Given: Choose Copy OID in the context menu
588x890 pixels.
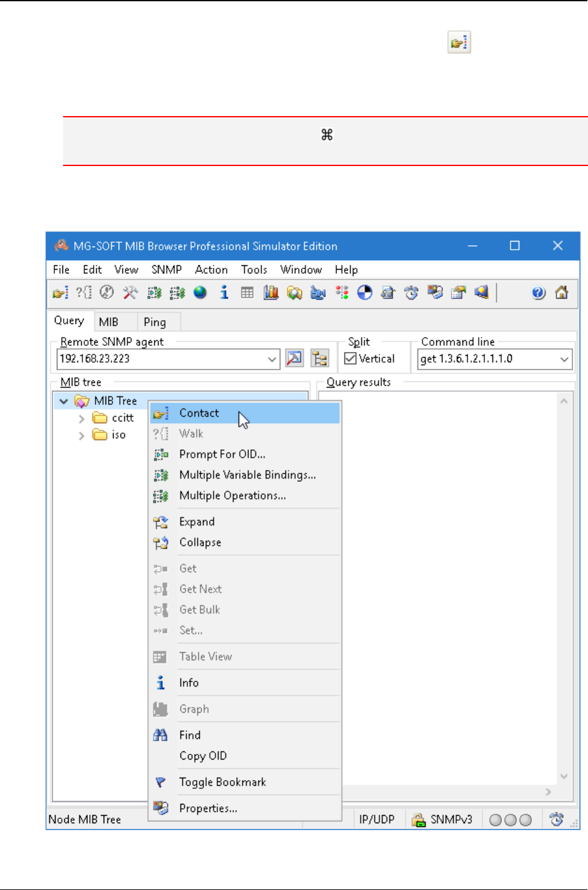Looking at the screenshot, I should (245, 756).
